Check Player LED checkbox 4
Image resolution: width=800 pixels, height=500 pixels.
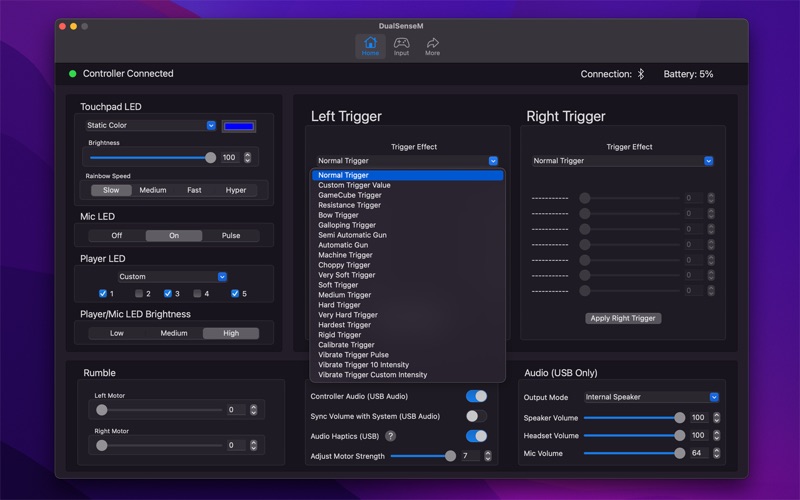[x=197, y=293]
